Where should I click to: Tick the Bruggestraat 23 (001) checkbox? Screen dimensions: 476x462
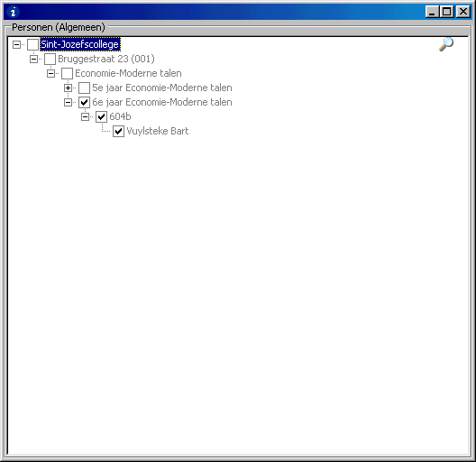point(50,59)
